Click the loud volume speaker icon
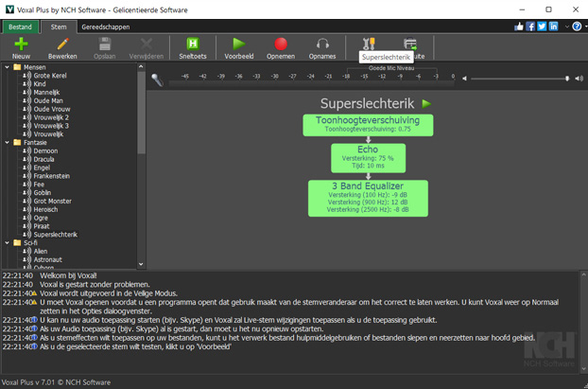The width and height of the screenshot is (588, 389). (x=579, y=79)
